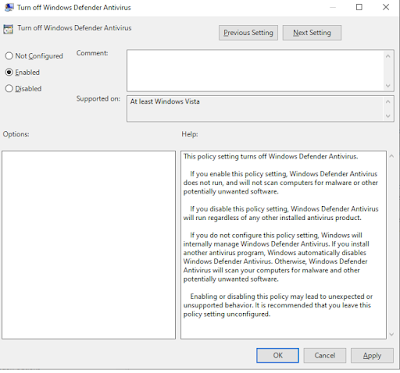
Task: Click the Comment box up arrow
Action: pyautogui.click(x=388, y=56)
